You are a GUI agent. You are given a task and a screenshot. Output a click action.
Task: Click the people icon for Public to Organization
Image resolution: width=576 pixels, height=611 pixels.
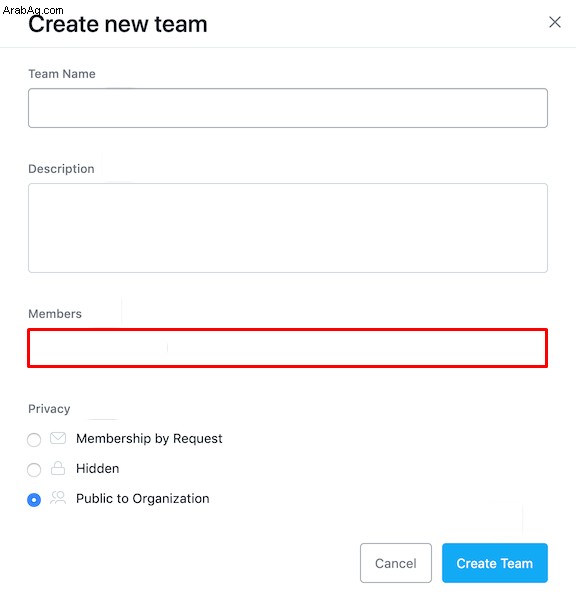tap(58, 498)
